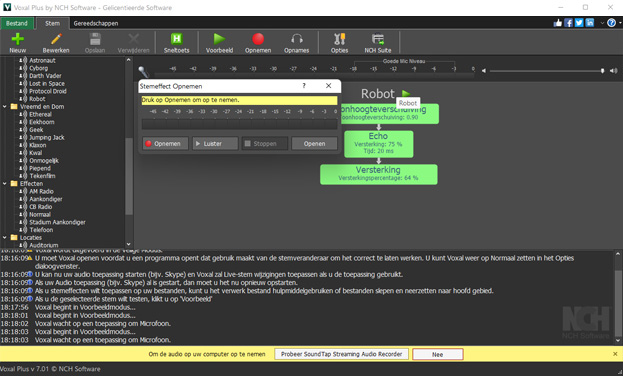Image resolution: width=623 pixels, height=376 pixels.
Task: Collapse the Effecten folder
Action: 5,184
